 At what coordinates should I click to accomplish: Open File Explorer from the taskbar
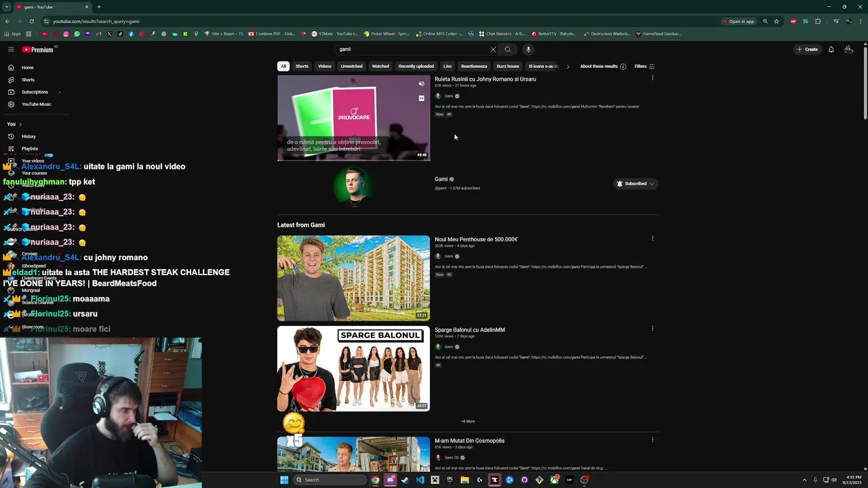pos(465,480)
